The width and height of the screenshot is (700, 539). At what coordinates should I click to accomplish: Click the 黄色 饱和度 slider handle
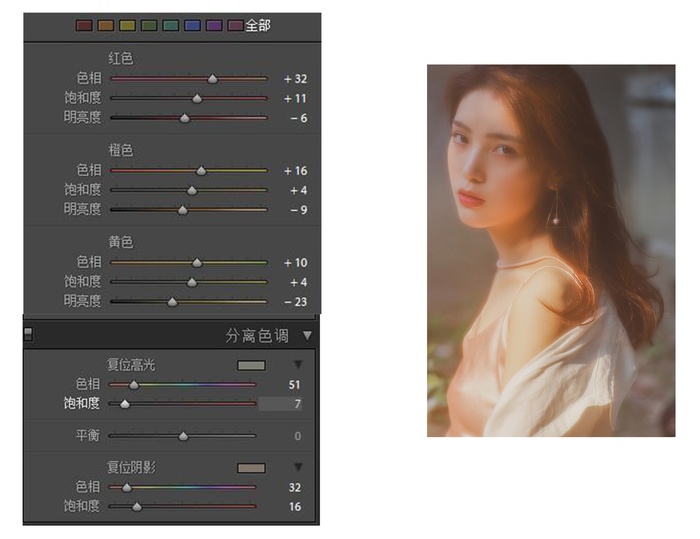click(x=192, y=283)
